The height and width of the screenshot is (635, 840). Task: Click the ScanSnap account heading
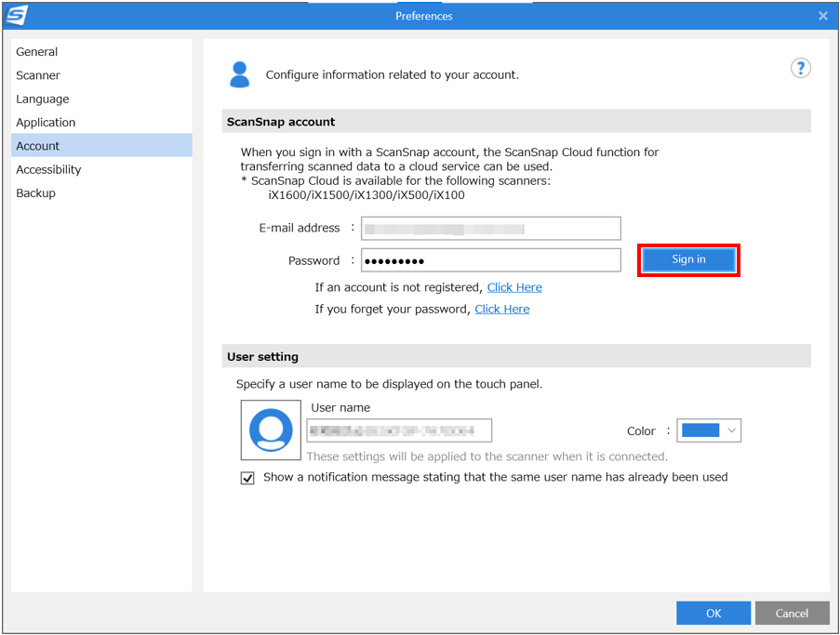pyautogui.click(x=281, y=122)
